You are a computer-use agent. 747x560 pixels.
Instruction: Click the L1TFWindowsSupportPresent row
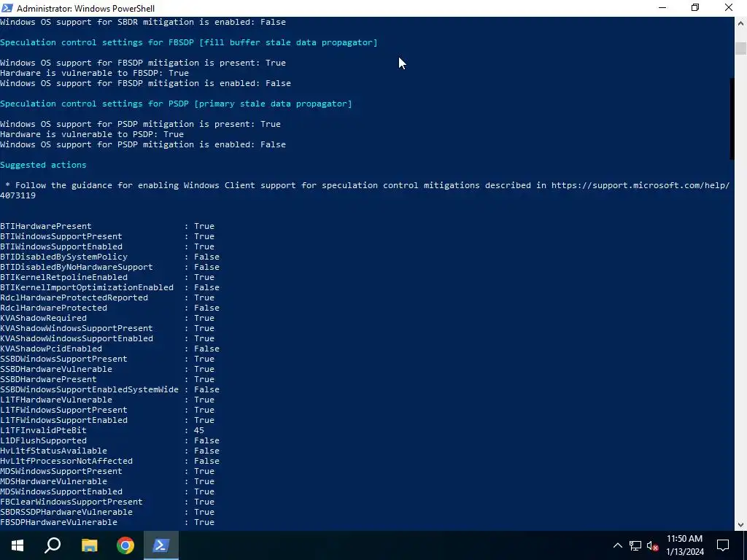point(107,410)
